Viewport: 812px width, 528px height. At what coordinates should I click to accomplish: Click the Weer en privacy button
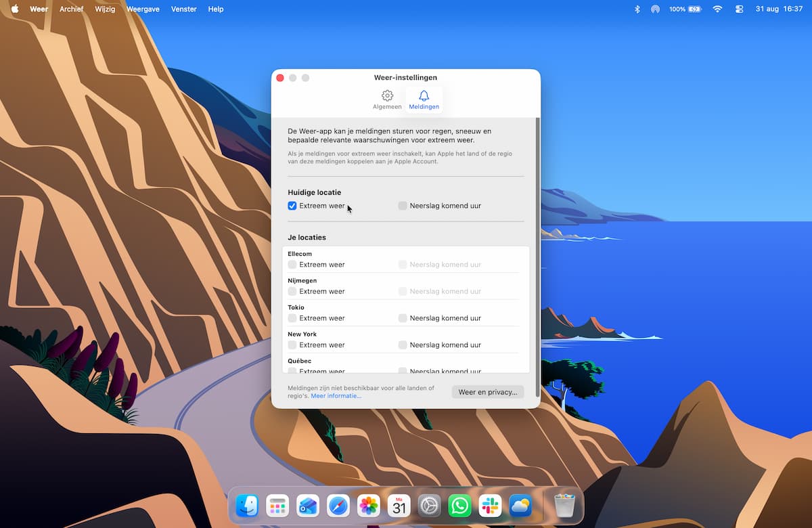pos(488,392)
